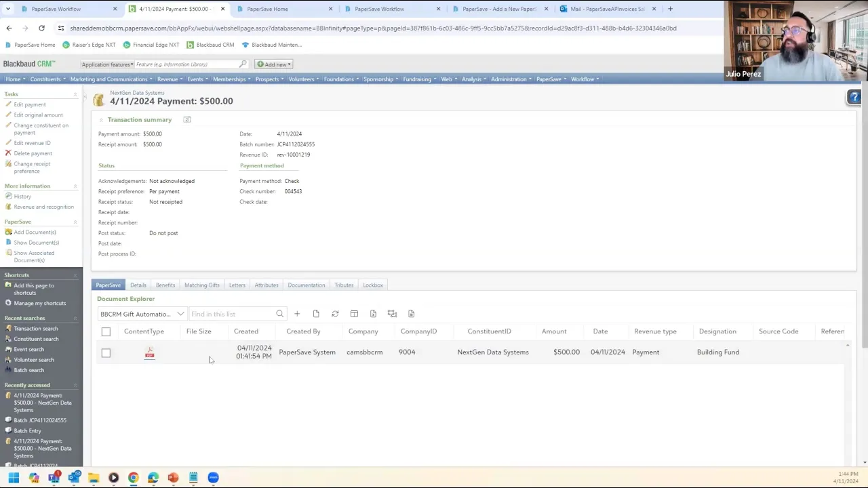The width and height of the screenshot is (868, 488).
Task: Tick the select-all checkbox in table header
Action: click(x=106, y=331)
